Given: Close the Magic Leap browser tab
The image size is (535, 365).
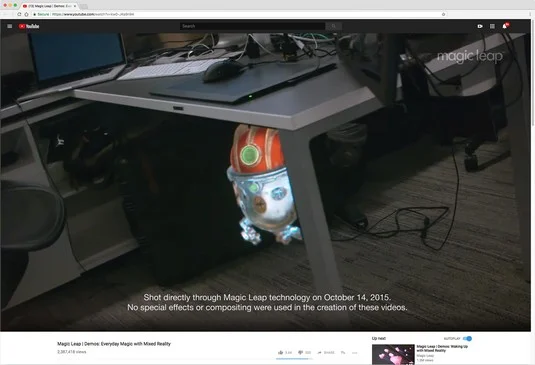Looking at the screenshot, I should 75,6.
